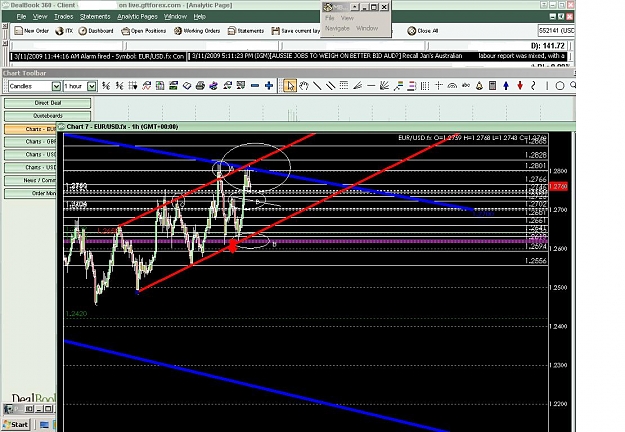Open the File menu
625x432 pixels.
[x=21, y=17]
